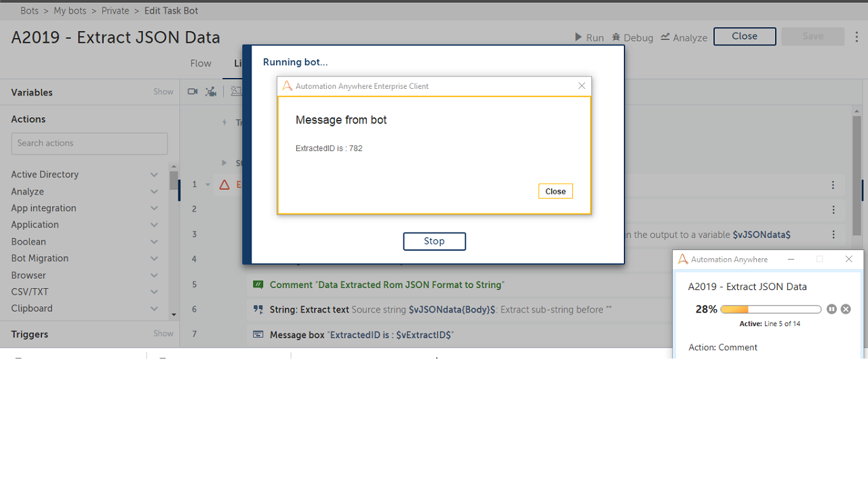Close the bot editor with the Close button
Viewport: 868px width, 488px height.
(x=745, y=37)
